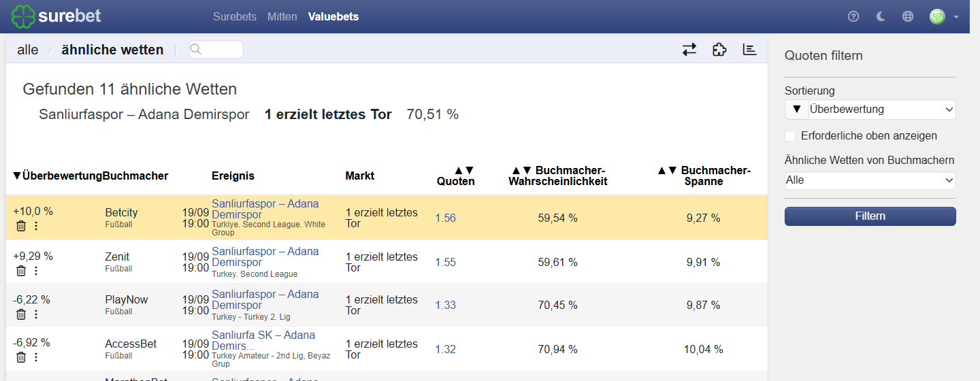
Task: Click the swap arrows icon in toolbar
Action: tap(689, 50)
